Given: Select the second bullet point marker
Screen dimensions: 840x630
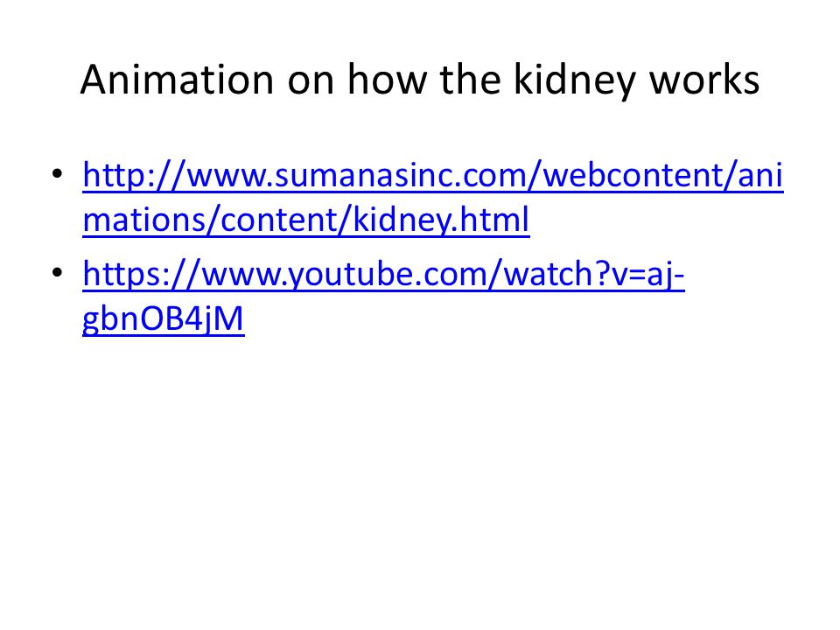Looking at the screenshot, I should click(58, 273).
